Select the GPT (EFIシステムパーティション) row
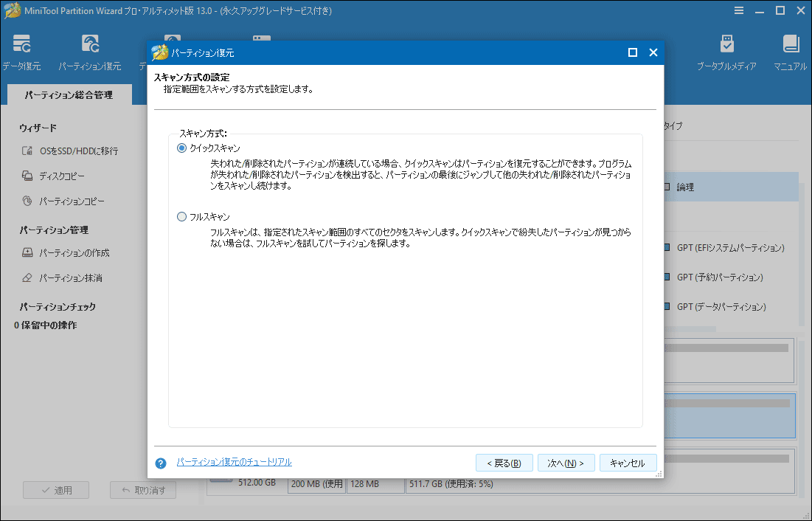Viewport: 812px width, 521px height. tap(731, 248)
